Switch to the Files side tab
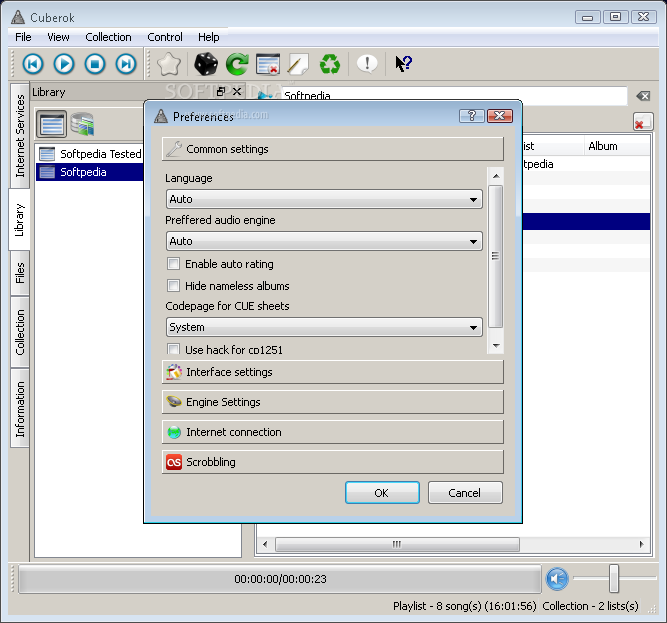This screenshot has height=623, width=667. click(x=20, y=273)
